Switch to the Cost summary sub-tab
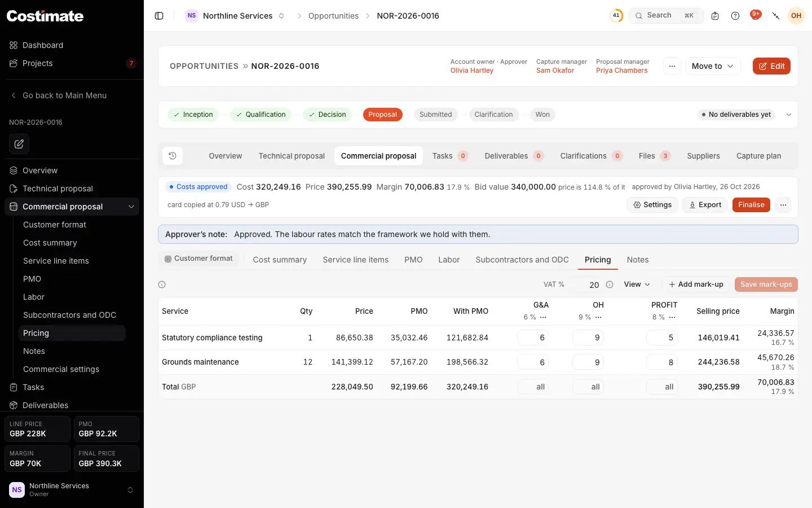This screenshot has width=812, height=508. pos(280,260)
